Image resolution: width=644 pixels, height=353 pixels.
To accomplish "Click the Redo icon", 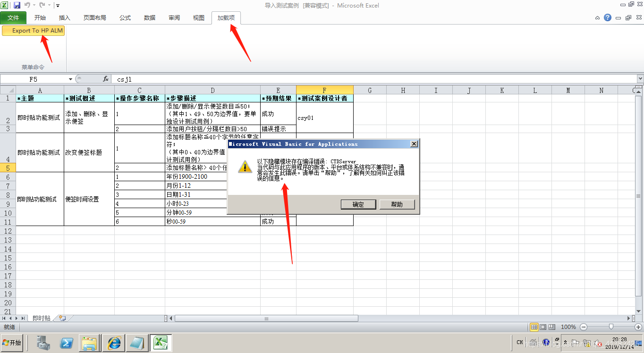I will coord(42,5).
